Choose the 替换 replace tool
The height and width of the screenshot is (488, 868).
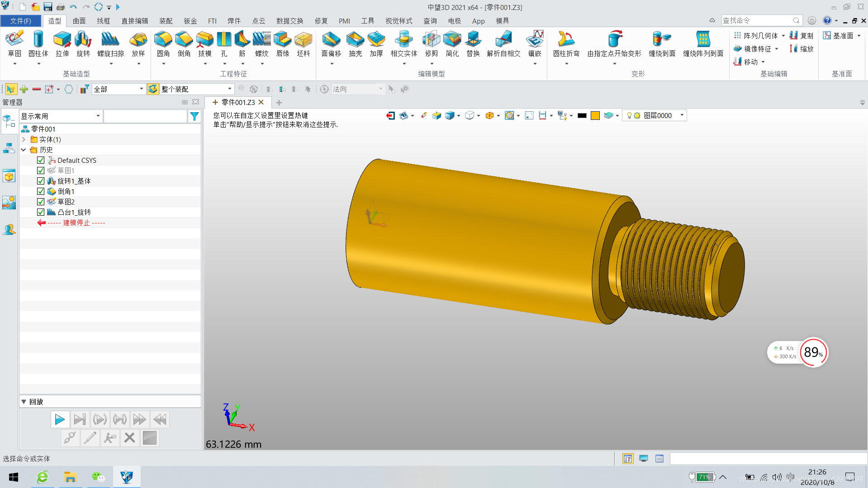tap(473, 44)
